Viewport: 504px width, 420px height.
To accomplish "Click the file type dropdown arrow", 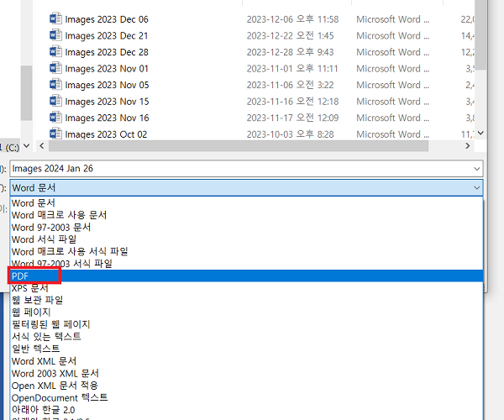I will tap(476, 187).
